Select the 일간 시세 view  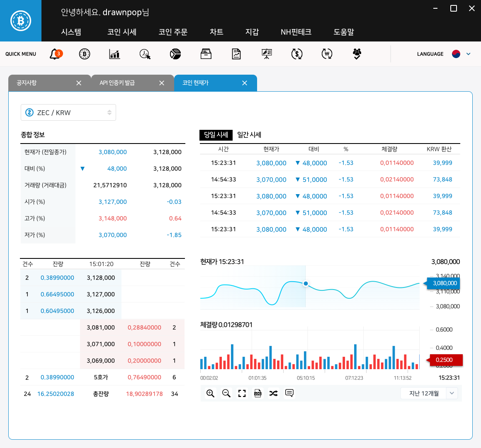point(249,135)
